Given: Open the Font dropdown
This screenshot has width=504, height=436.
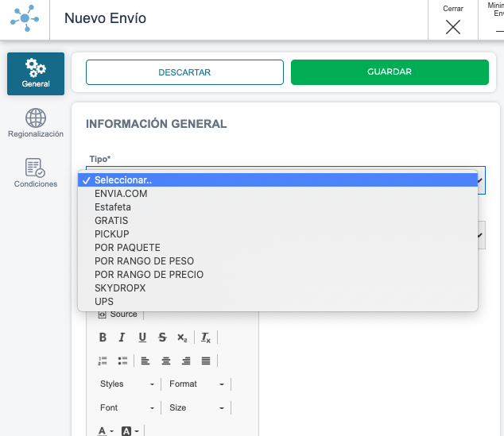Looking at the screenshot, I should pos(127,407).
